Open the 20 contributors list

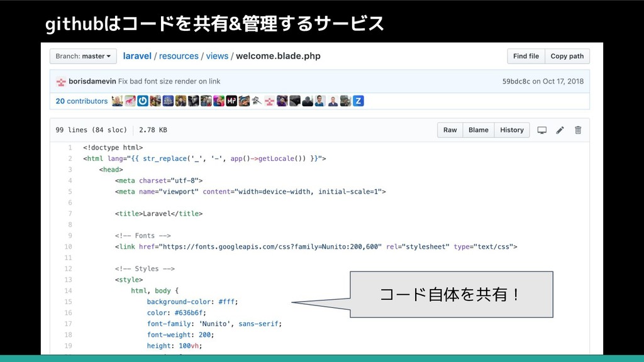coord(82,101)
